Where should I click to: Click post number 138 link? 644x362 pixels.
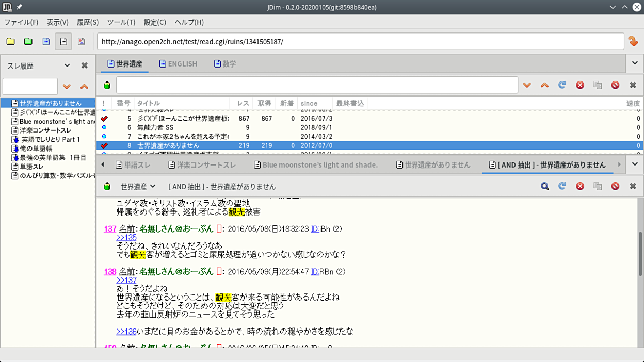coord(110,272)
